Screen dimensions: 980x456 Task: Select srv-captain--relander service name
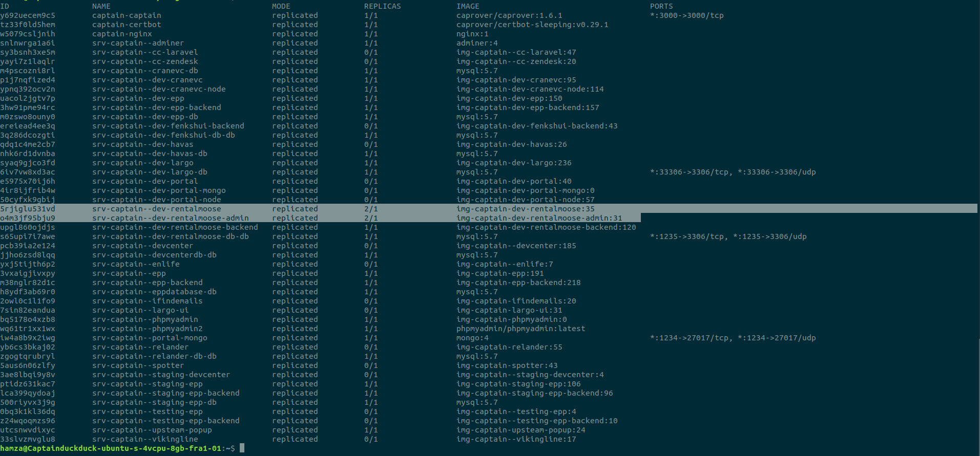pyautogui.click(x=140, y=347)
